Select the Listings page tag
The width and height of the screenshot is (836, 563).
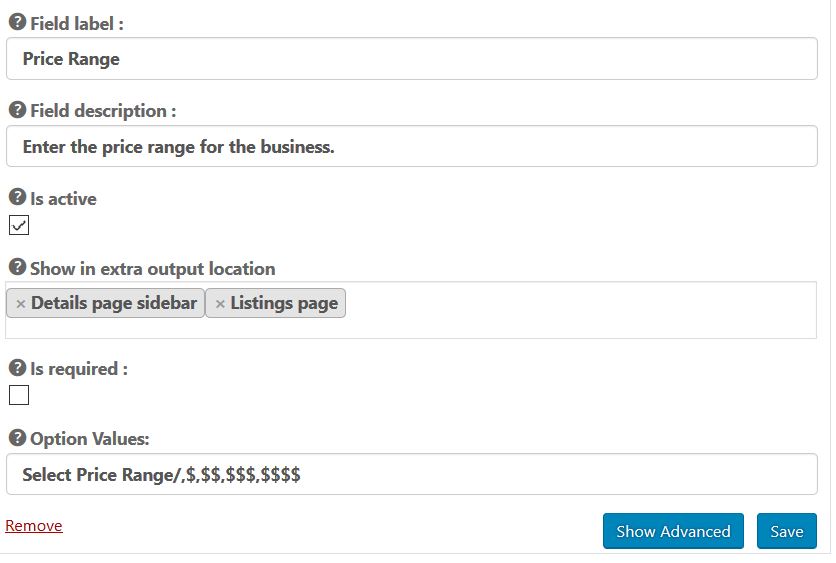284,303
